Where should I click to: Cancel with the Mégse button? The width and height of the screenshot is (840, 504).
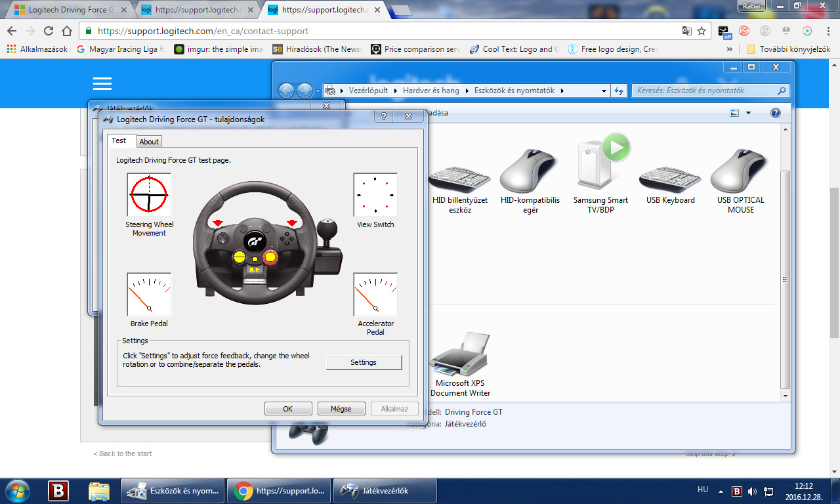(341, 408)
